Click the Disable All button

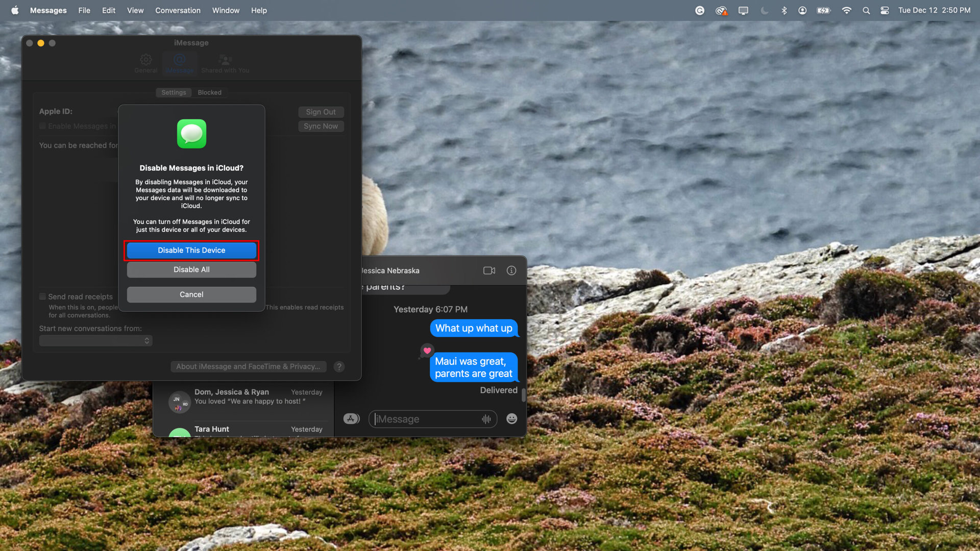(191, 269)
